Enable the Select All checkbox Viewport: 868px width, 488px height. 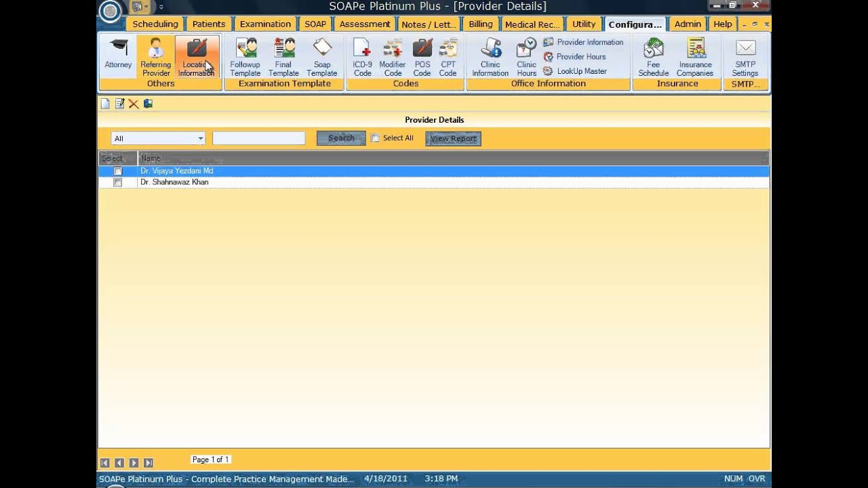pos(375,138)
